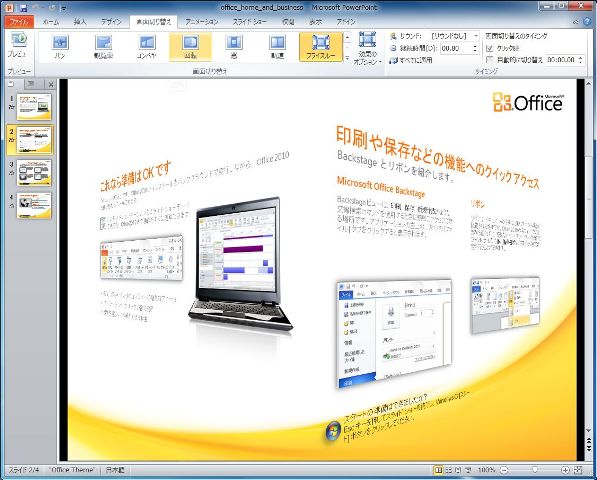Click Slide Sorter view icon
Image resolution: width=597 pixels, height=480 pixels.
pos(449,470)
